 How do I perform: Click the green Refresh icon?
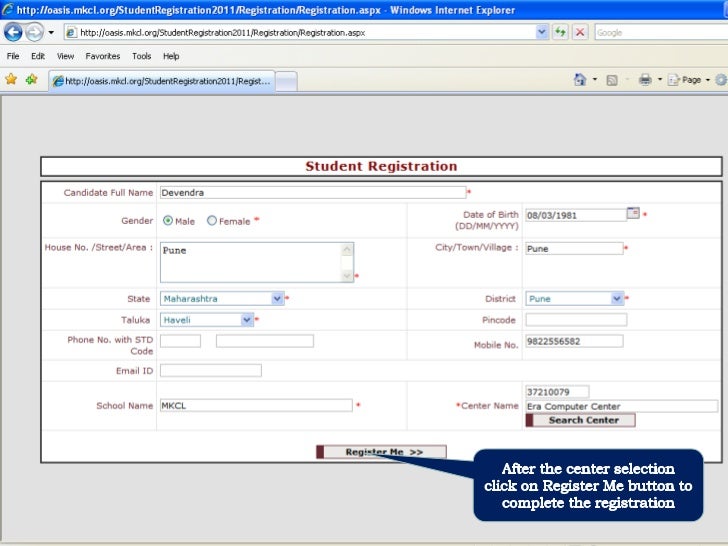[x=560, y=32]
